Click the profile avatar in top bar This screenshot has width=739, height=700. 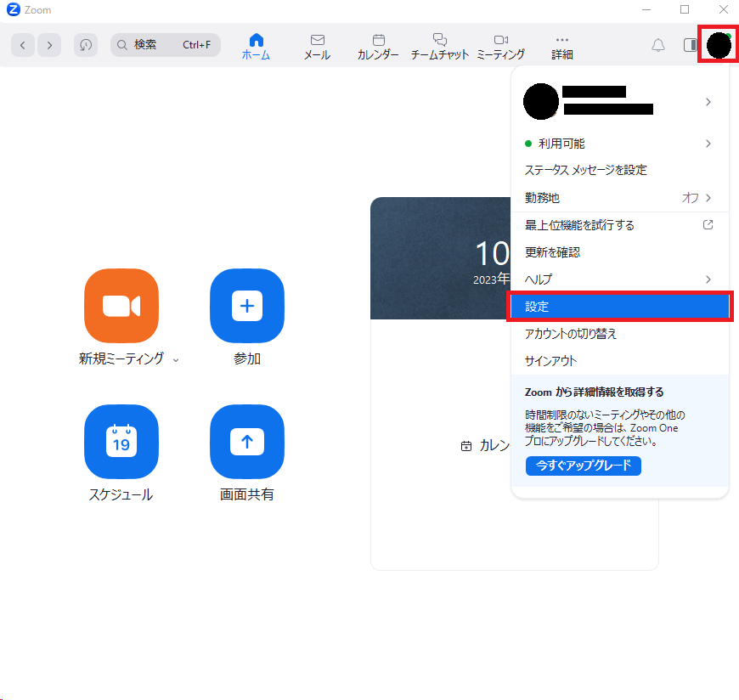(x=719, y=44)
